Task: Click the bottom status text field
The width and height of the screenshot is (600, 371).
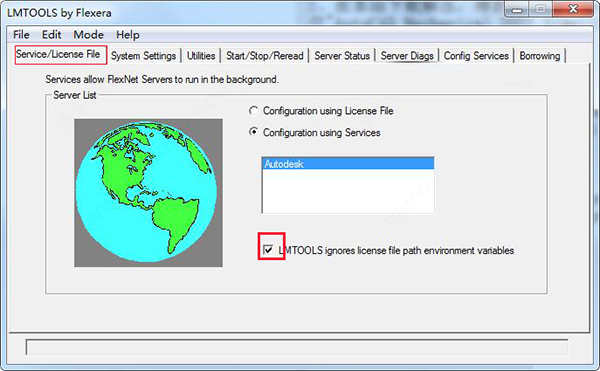Action: tap(297, 347)
